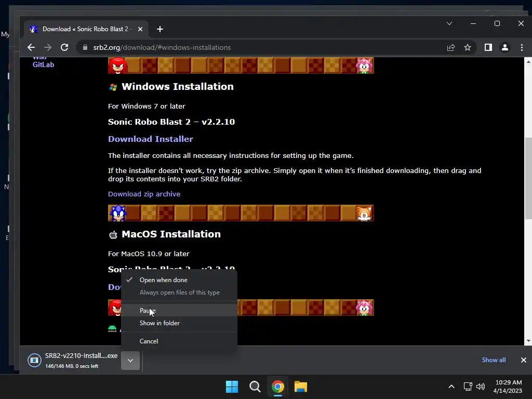Select the Download « Sonic Robo Blast 2 tab
Screen dimensions: 532x399
coord(86,29)
